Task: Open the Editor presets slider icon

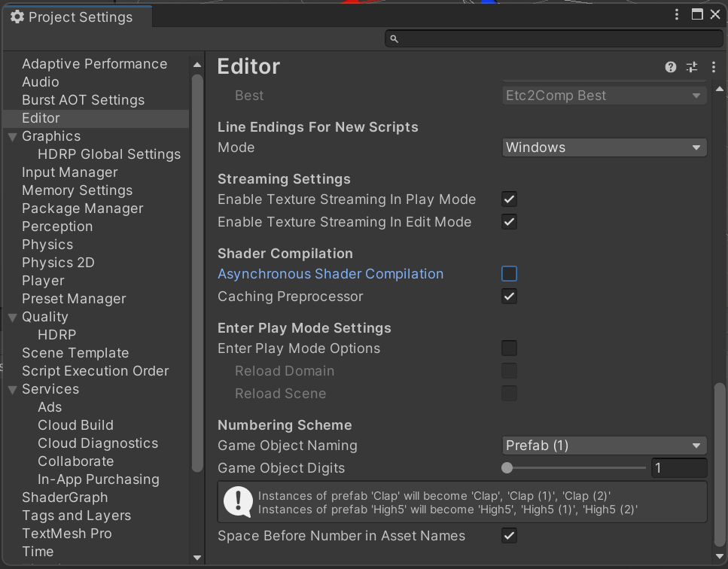Action: (x=692, y=67)
